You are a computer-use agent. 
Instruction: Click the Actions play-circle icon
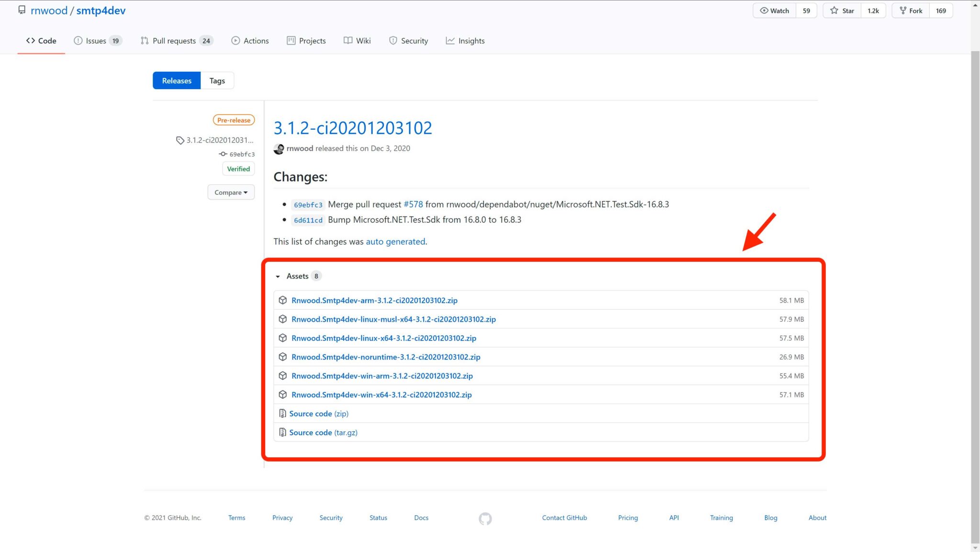pyautogui.click(x=235, y=41)
